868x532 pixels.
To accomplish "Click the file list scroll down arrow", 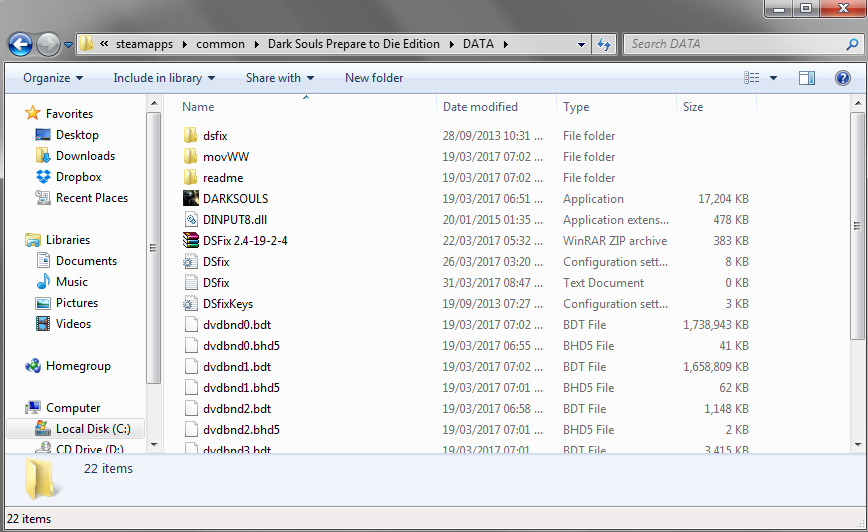I will click(x=857, y=445).
